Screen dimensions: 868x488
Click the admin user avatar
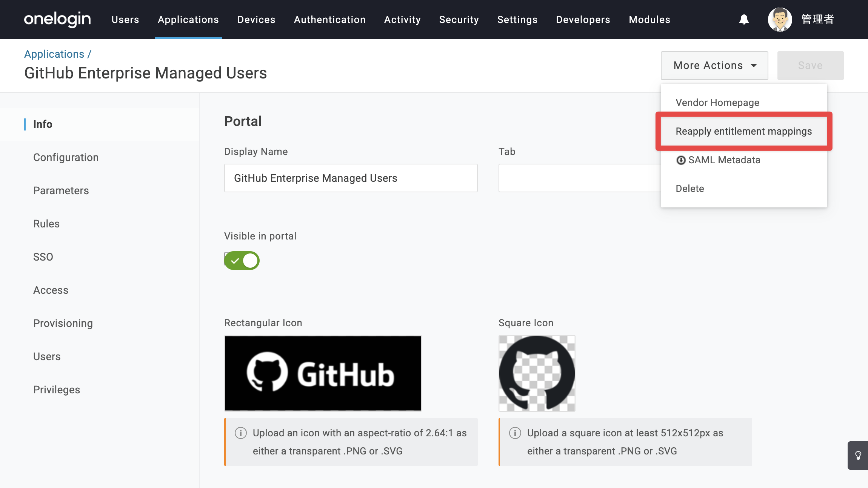point(780,20)
